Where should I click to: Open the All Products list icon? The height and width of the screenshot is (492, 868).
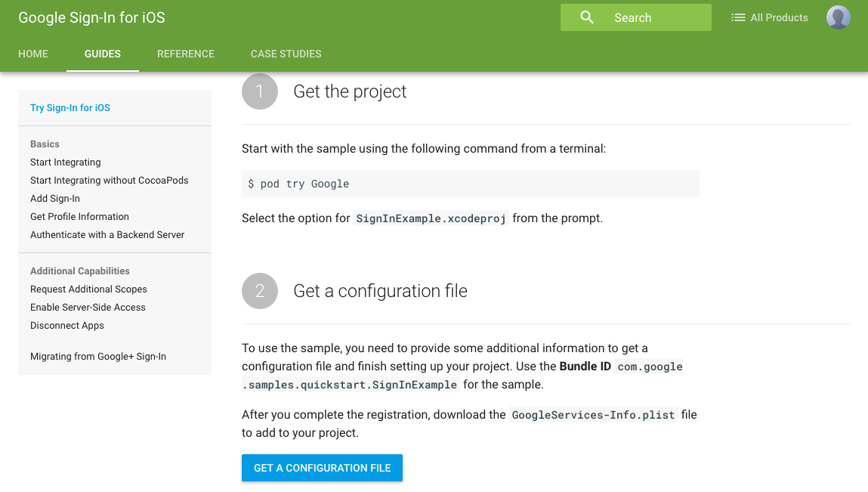point(738,17)
